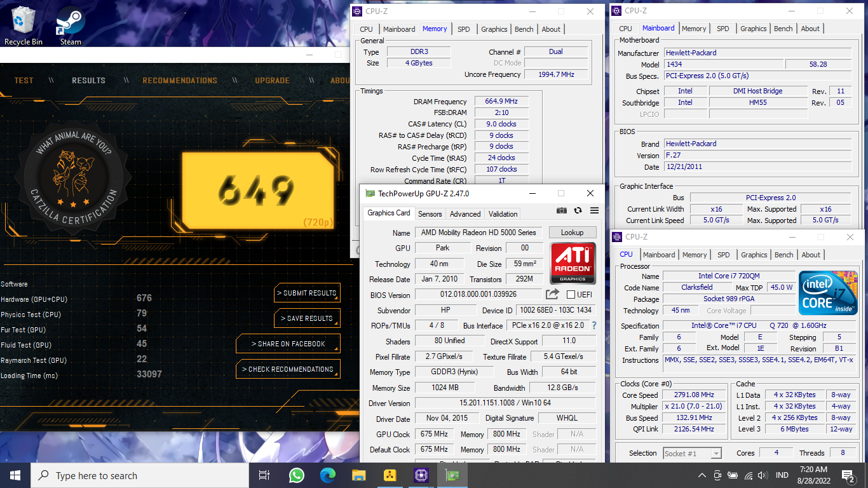Image resolution: width=868 pixels, height=488 pixels.
Task: Open the Graphics tab in the CPU-Z Mainboard window
Action: (754, 29)
